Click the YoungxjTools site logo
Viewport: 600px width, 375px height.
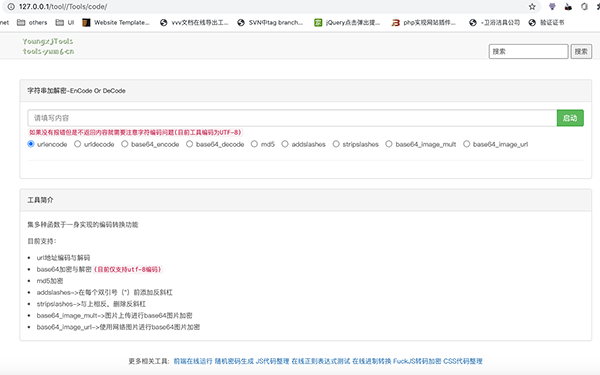click(x=48, y=46)
